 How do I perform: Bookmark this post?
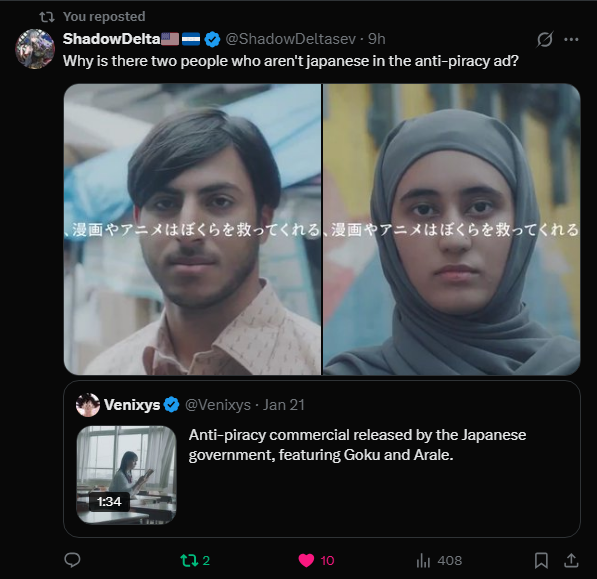pos(541,560)
